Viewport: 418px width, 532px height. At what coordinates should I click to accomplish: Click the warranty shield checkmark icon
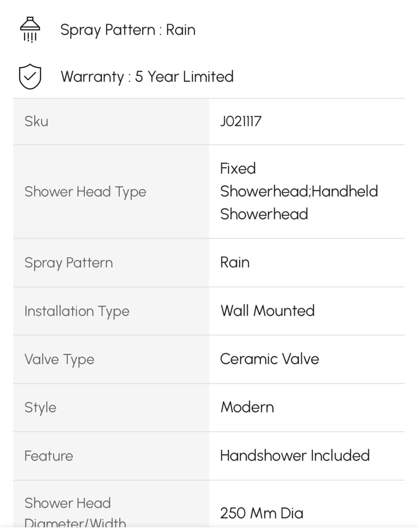coord(30,76)
